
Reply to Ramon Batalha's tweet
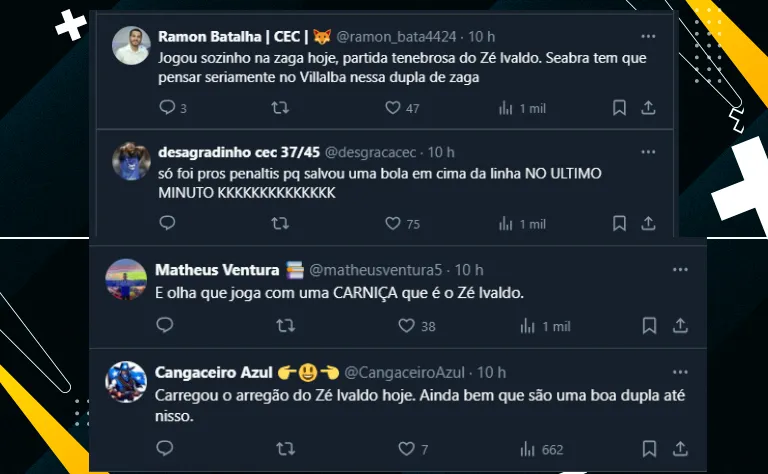coord(167,108)
